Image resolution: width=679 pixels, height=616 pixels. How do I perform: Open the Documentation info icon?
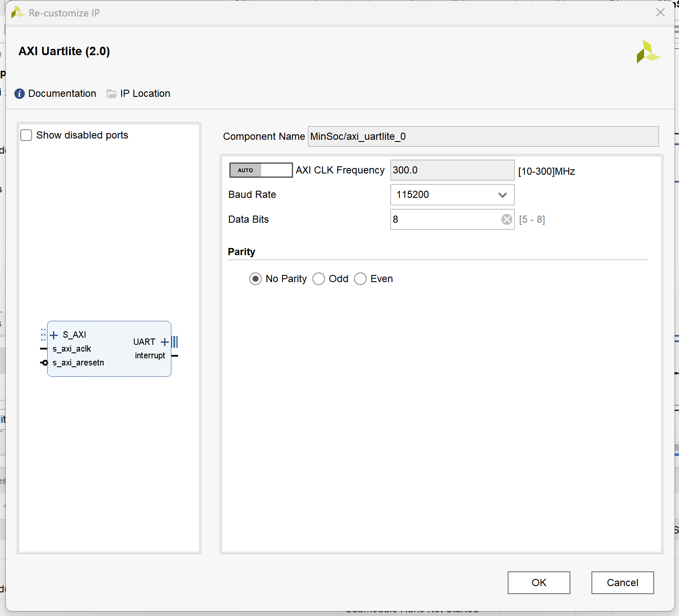(19, 93)
